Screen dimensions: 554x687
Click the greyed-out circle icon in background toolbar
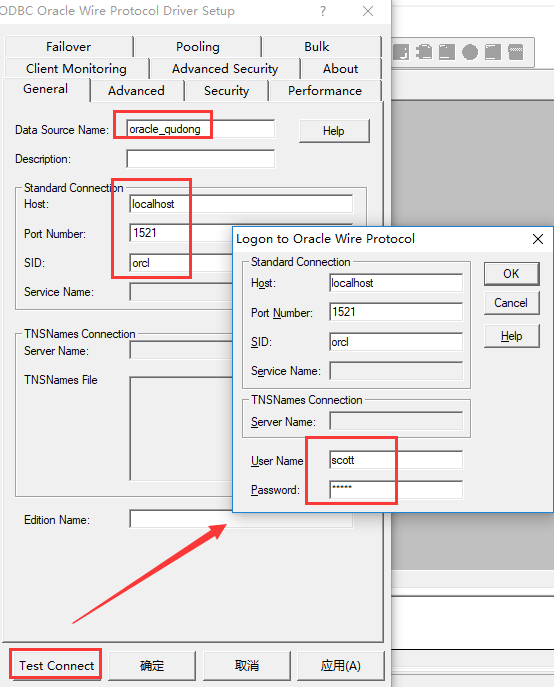[470, 52]
